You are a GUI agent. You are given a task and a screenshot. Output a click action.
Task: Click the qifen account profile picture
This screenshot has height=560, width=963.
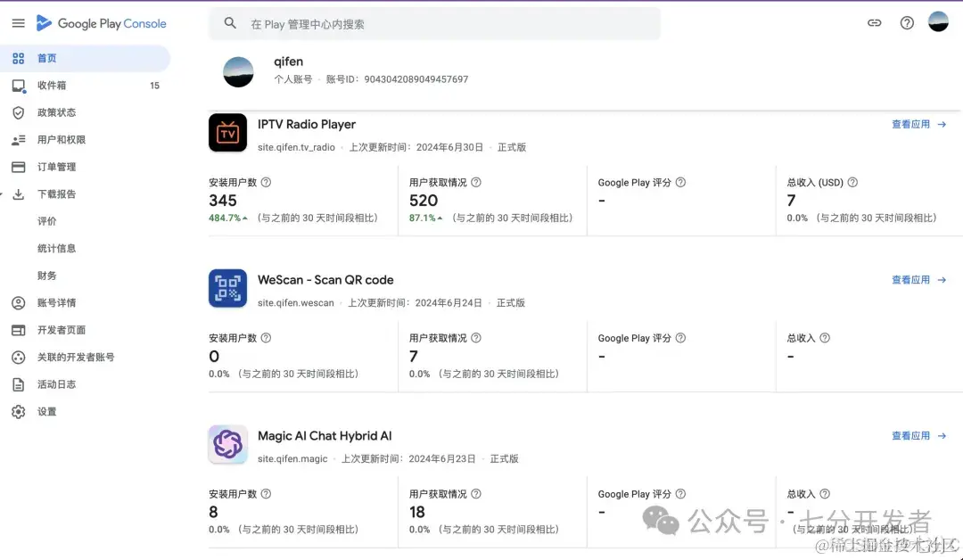pyautogui.click(x=238, y=71)
